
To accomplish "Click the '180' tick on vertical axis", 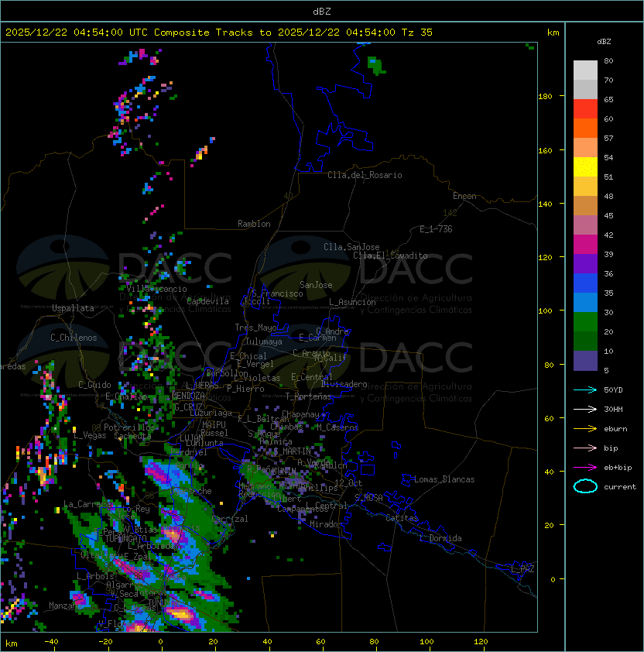I will [545, 97].
